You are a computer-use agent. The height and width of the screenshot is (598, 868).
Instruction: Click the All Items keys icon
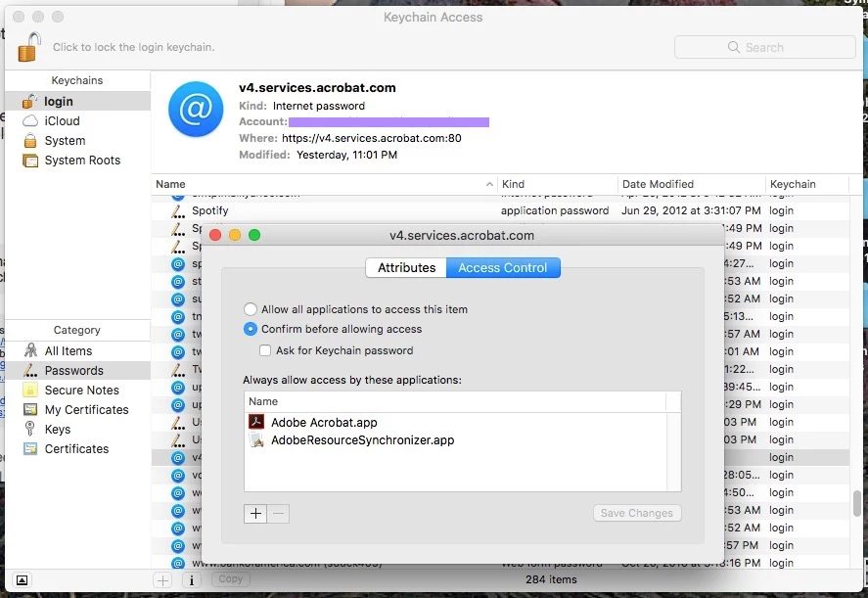point(30,350)
